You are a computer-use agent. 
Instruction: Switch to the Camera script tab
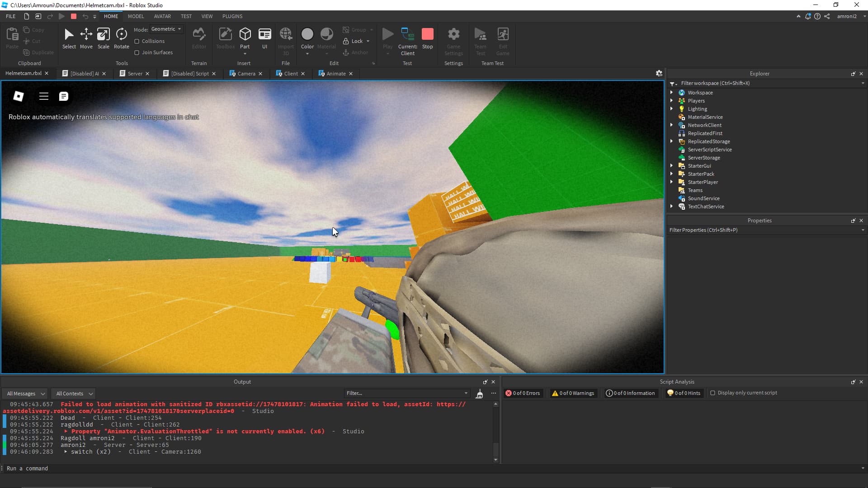pos(246,74)
